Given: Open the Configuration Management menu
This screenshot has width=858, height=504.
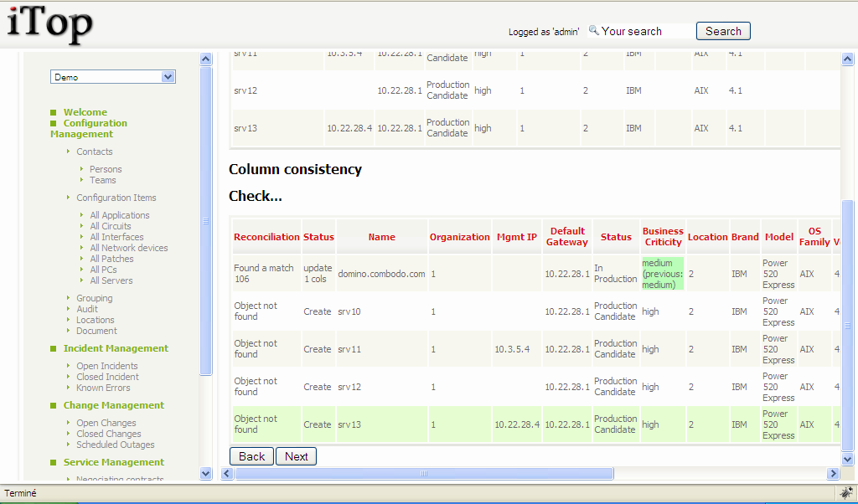Looking at the screenshot, I should click(x=89, y=128).
